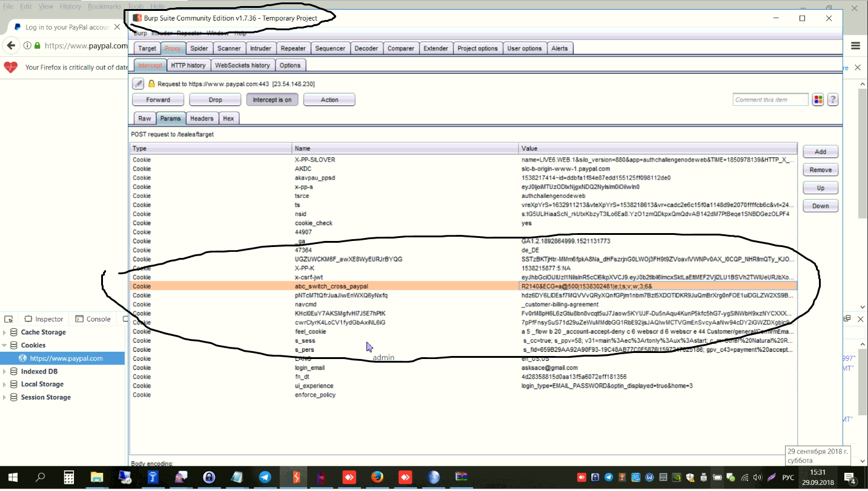
Task: Open User options tab
Action: tap(525, 48)
